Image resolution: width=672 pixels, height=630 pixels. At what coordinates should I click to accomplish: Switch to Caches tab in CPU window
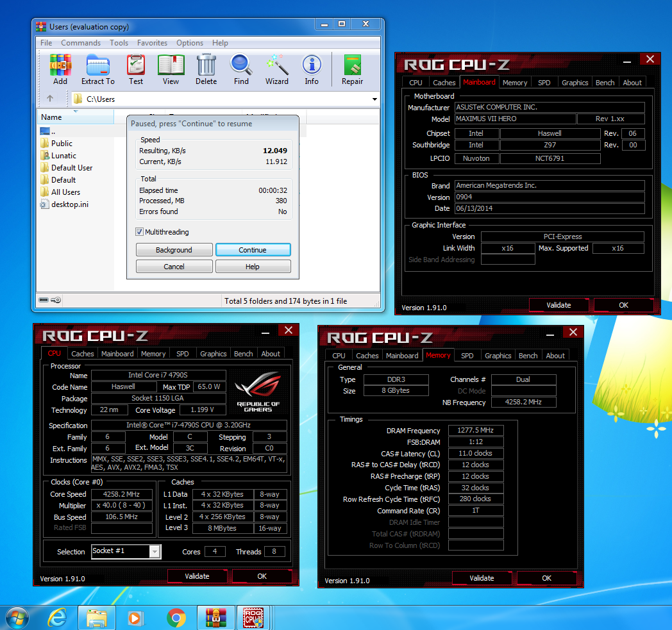(x=82, y=354)
